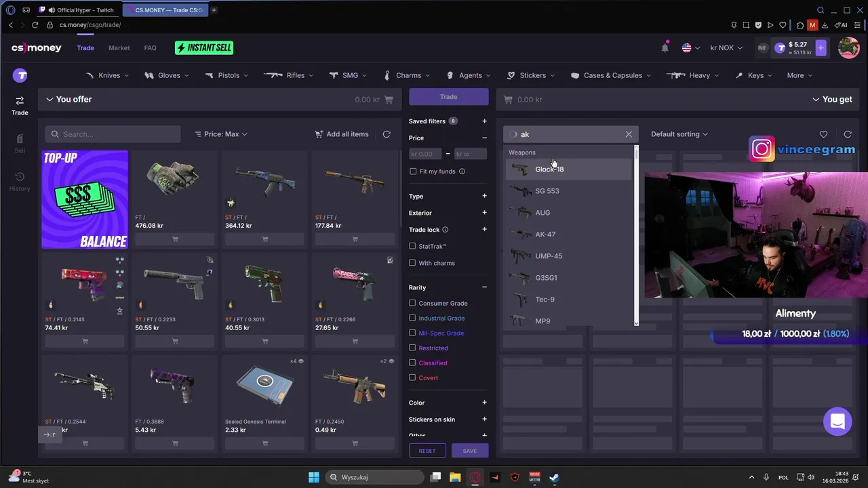The height and width of the screenshot is (488, 868).
Task: Expand the Color filter
Action: [484, 403]
